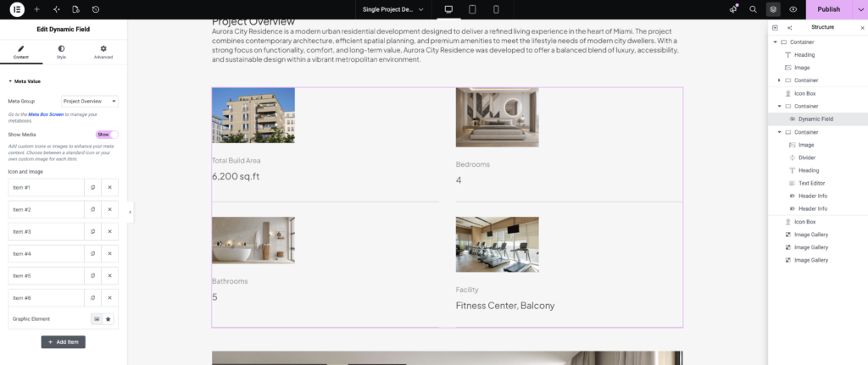Viewport: 868px width, 365px height.
Task: Duplicate Item #3 in the list
Action: (x=93, y=232)
